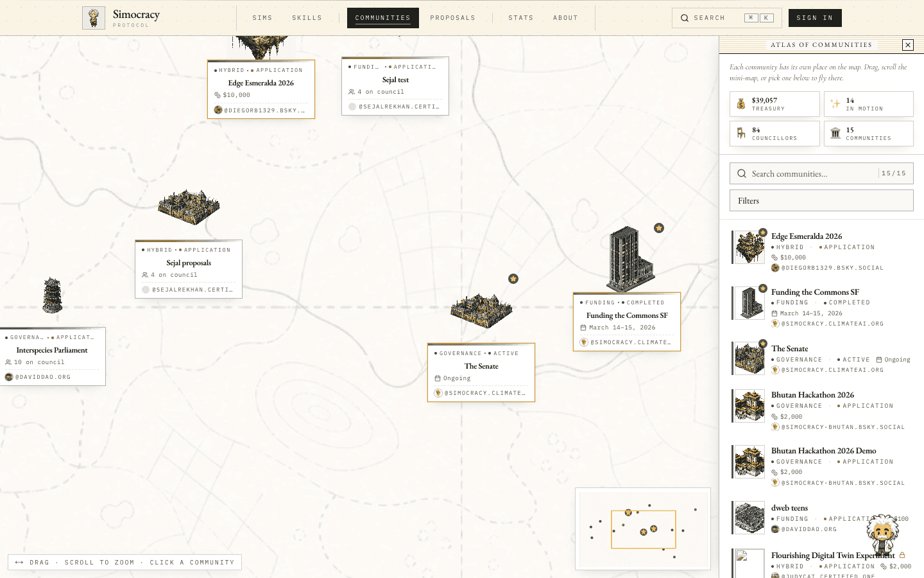The width and height of the screenshot is (924, 578).
Task: Click the Treasury money bag icon
Action: pyautogui.click(x=741, y=104)
